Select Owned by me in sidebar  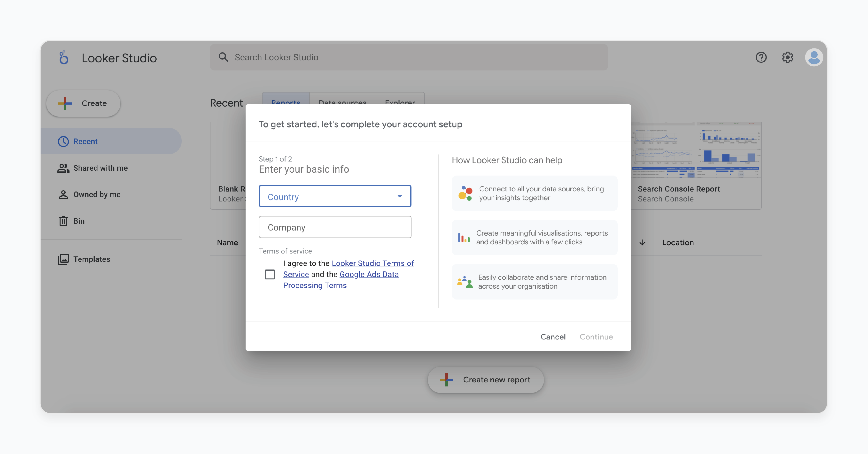[x=111, y=195]
